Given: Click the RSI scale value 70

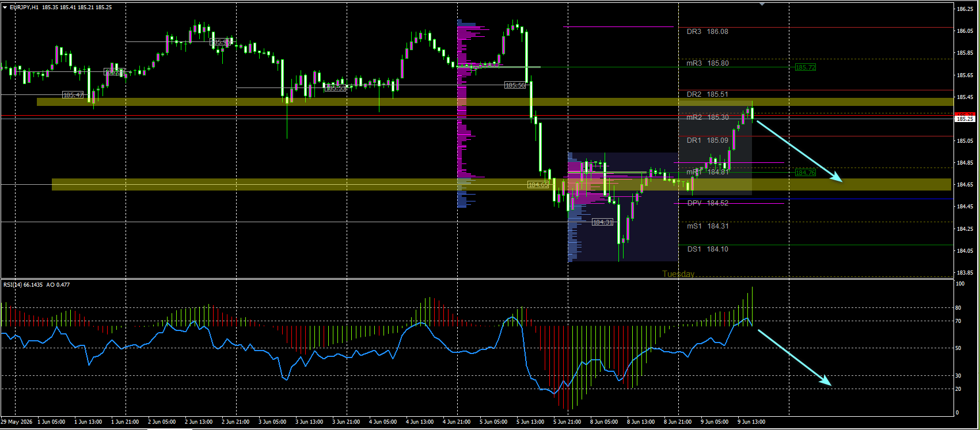Looking at the screenshot, I should coord(958,321).
